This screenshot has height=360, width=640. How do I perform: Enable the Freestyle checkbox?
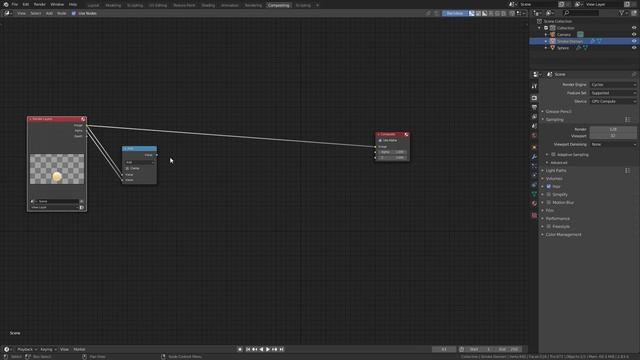[549, 227]
